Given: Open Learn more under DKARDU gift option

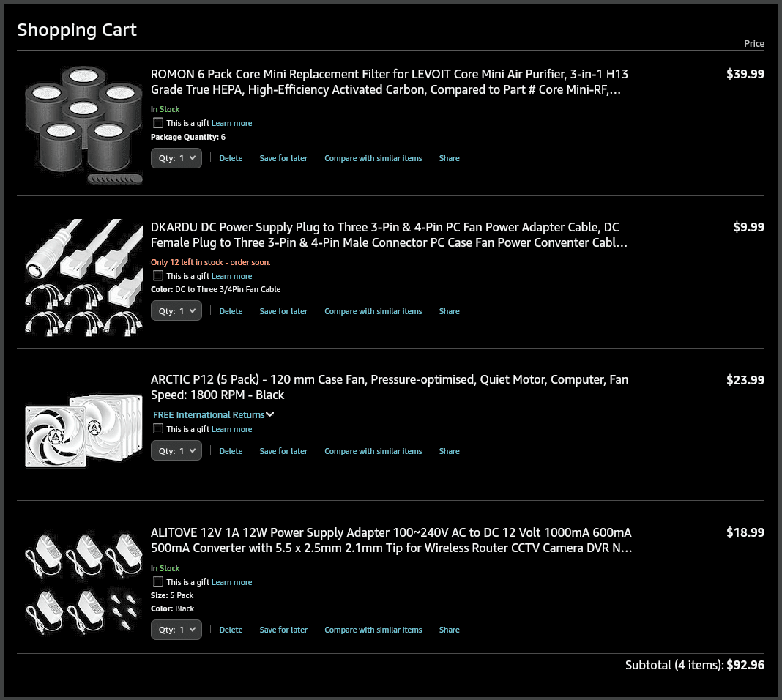Looking at the screenshot, I should (x=232, y=276).
